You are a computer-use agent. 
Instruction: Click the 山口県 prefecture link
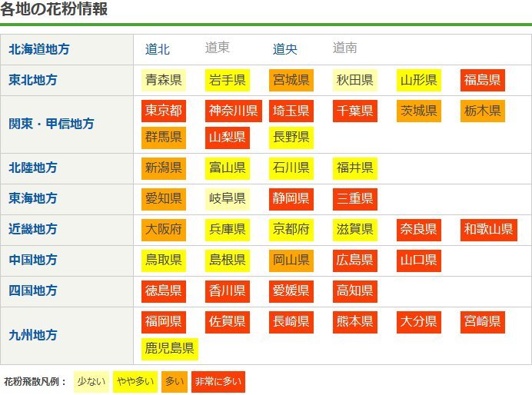point(419,260)
